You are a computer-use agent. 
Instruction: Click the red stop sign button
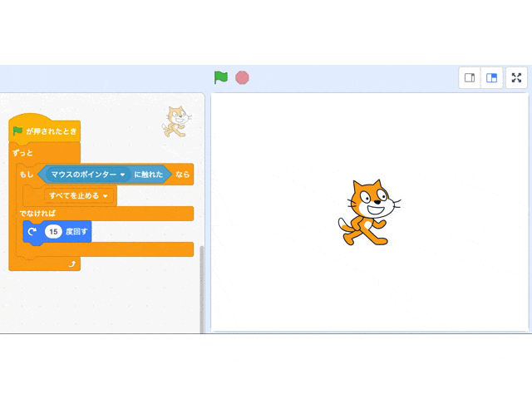(242, 77)
